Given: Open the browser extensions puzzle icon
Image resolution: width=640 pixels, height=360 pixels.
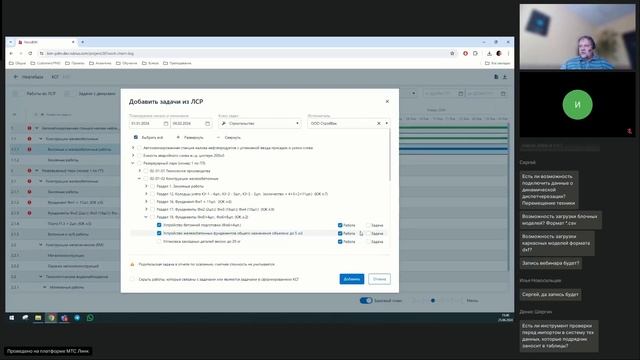Looking at the screenshot, I should 475,53.
